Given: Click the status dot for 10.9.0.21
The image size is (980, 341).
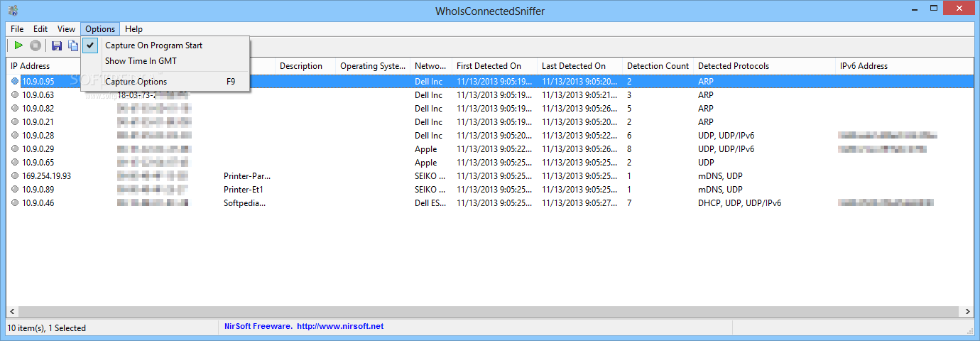Looking at the screenshot, I should point(15,122).
